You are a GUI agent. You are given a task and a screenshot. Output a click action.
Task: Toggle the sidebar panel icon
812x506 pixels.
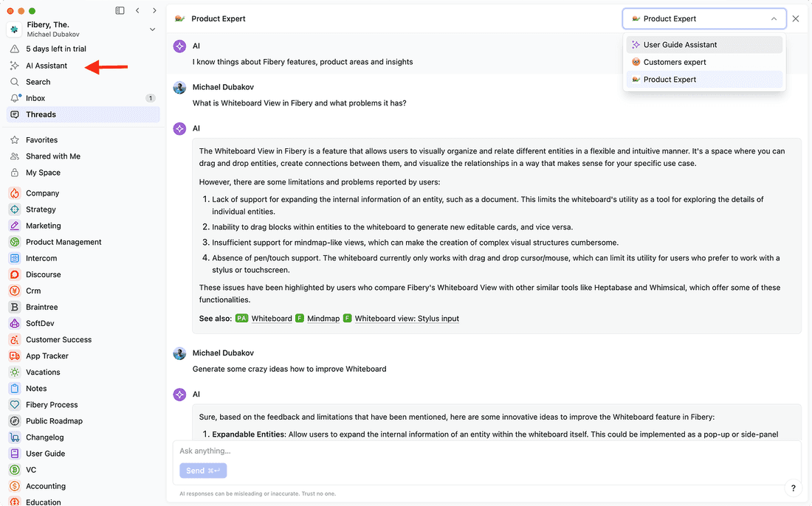click(x=120, y=10)
